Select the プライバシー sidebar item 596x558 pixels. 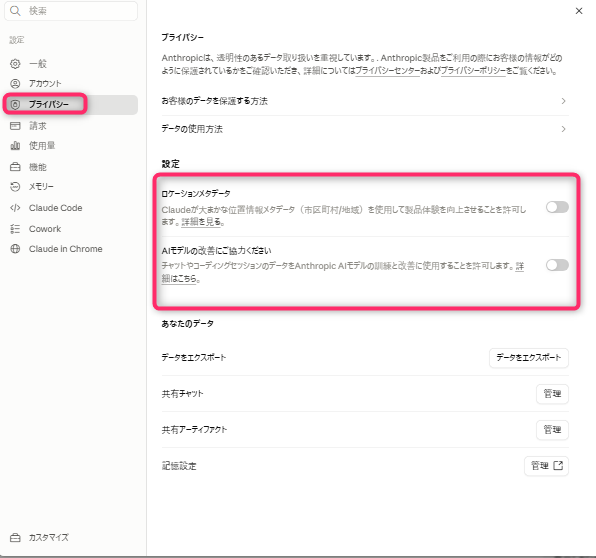[71, 105]
